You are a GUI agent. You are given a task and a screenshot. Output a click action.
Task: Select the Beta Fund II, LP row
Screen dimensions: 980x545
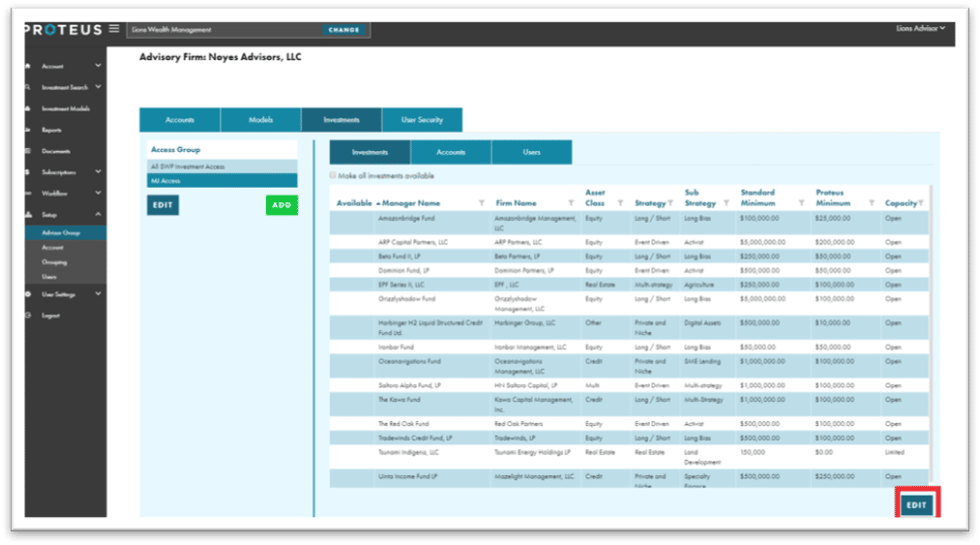coord(629,257)
